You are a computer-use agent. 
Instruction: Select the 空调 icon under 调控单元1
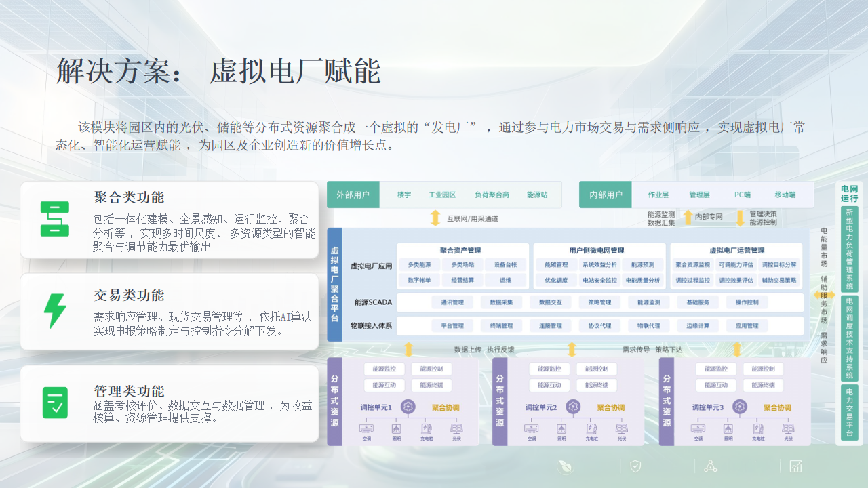(366, 428)
